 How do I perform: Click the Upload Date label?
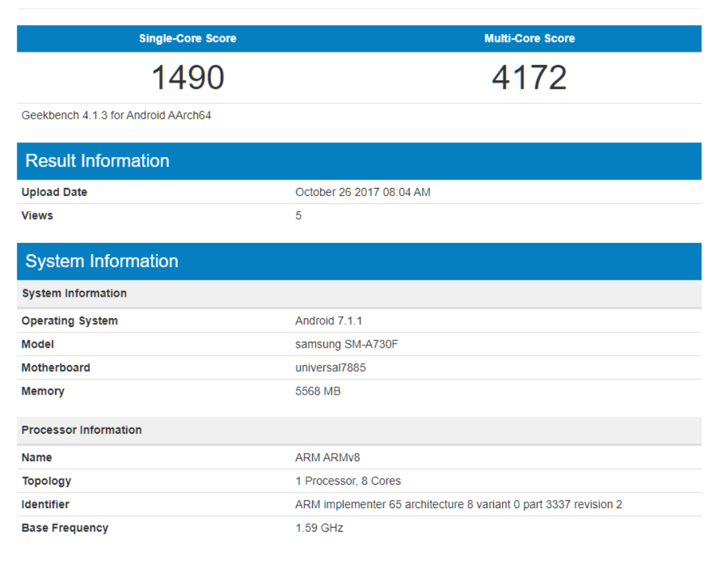54,192
